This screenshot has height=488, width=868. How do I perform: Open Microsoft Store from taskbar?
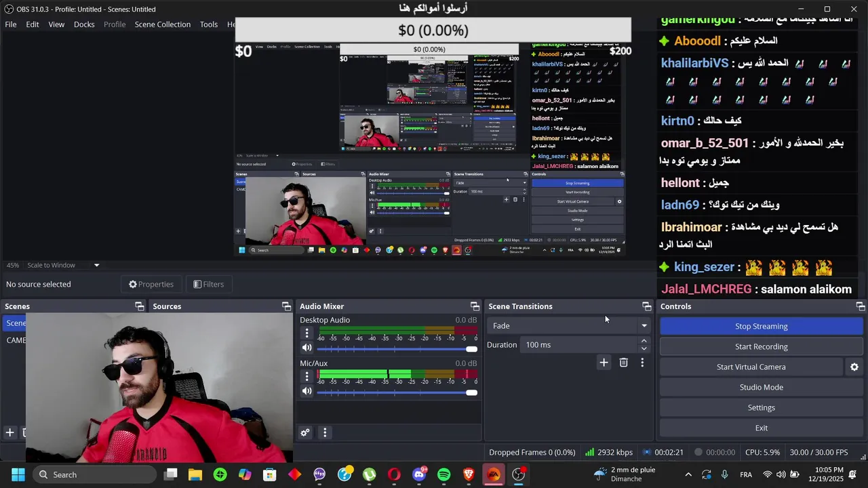(270, 474)
